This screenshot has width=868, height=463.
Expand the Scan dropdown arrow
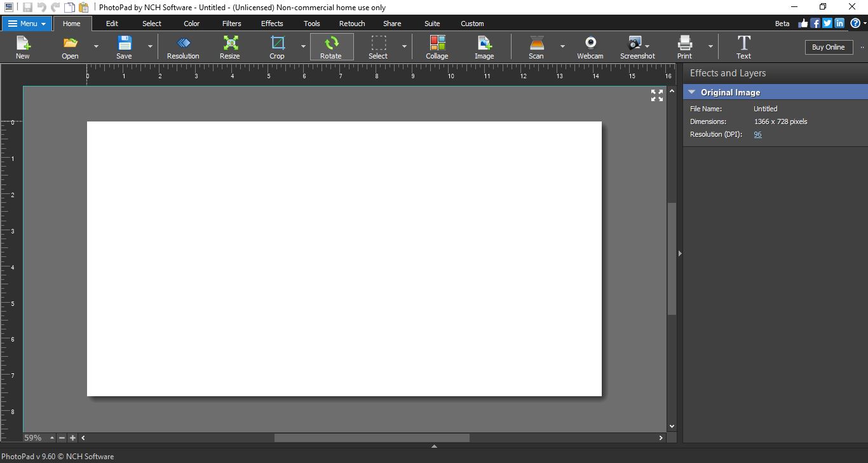[562, 46]
